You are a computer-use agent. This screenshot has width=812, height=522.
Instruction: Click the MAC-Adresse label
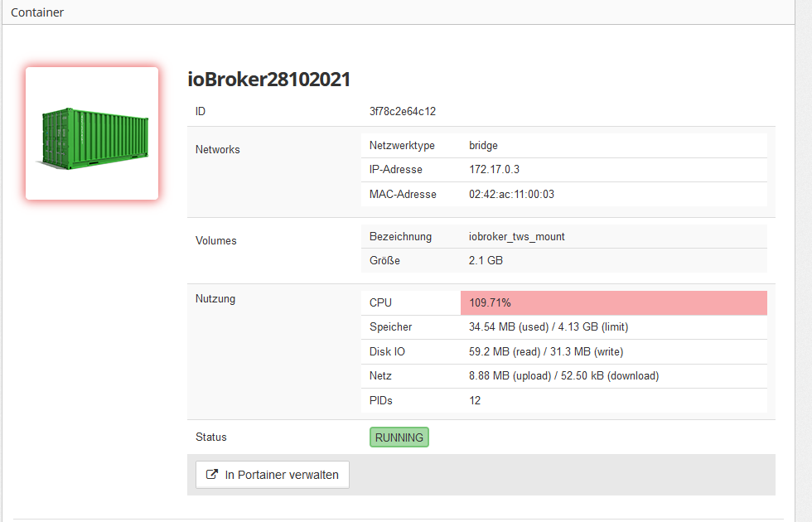[x=403, y=194]
